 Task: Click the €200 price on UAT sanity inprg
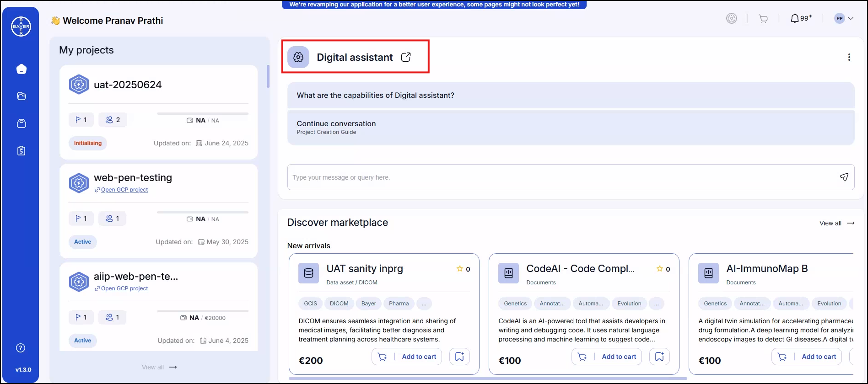point(311,361)
